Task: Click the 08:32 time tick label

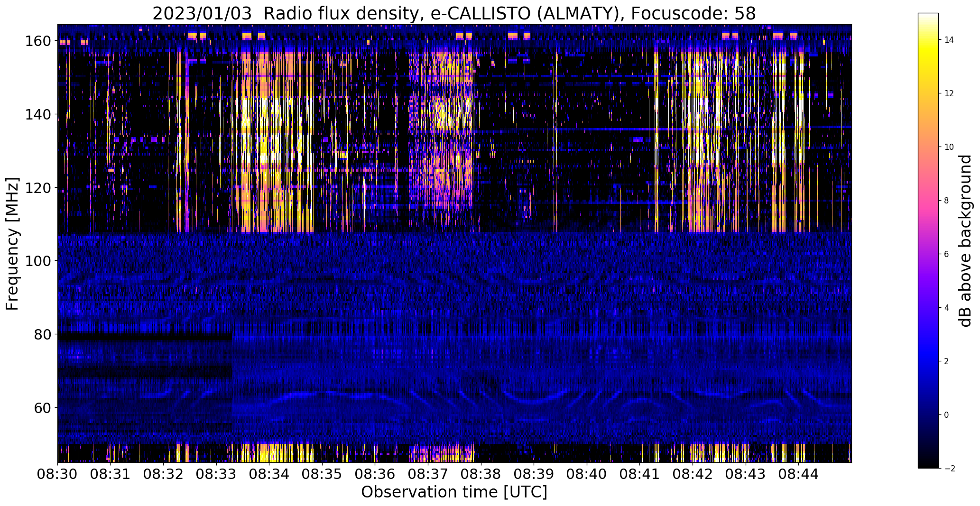Action: coord(164,473)
